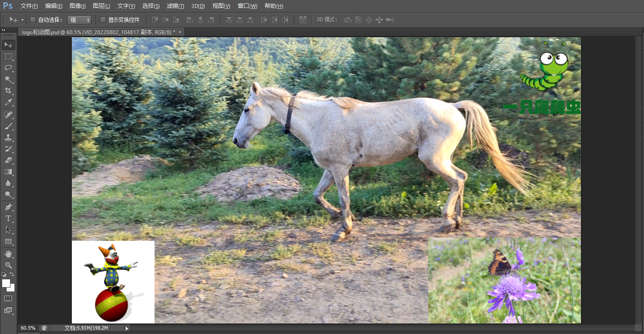Enable 显示变换控件 checkbox
Image resolution: width=644 pixels, height=334 pixels.
103,20
